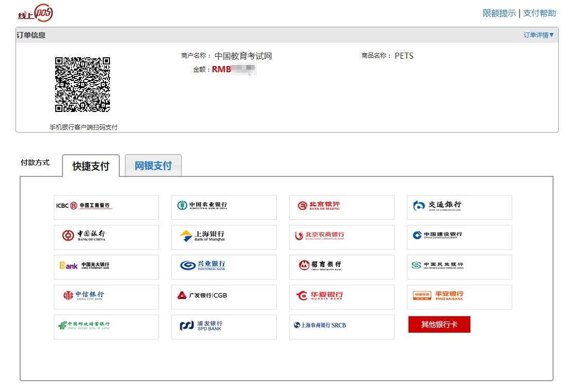Screen dimensions: 567x392
Task: Select 广发银行 CGB
Action: coord(224,297)
